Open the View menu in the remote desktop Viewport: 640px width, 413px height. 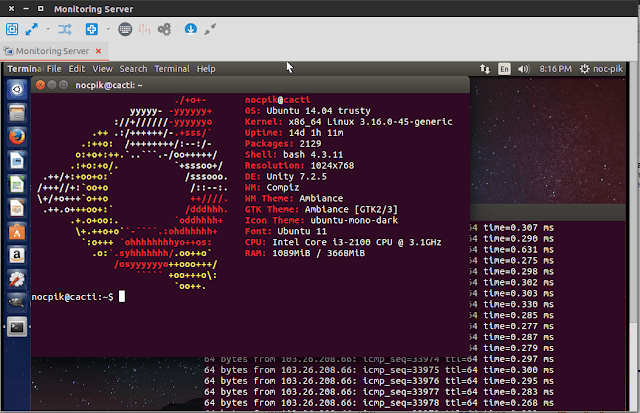click(102, 69)
